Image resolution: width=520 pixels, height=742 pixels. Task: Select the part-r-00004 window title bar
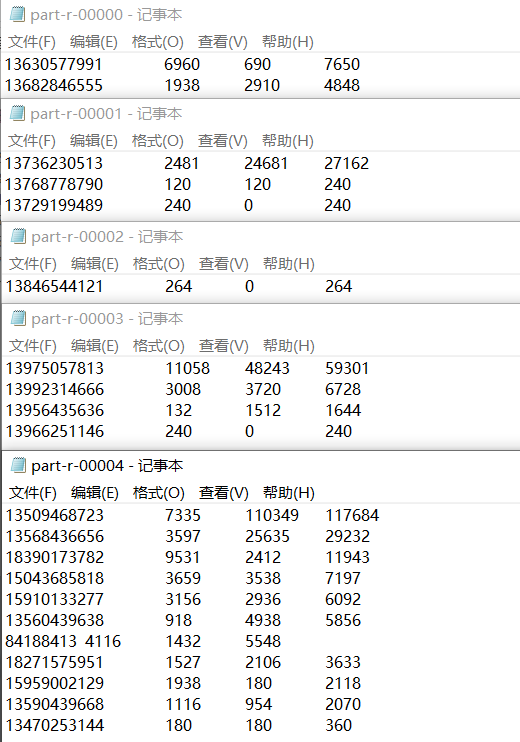(261, 466)
